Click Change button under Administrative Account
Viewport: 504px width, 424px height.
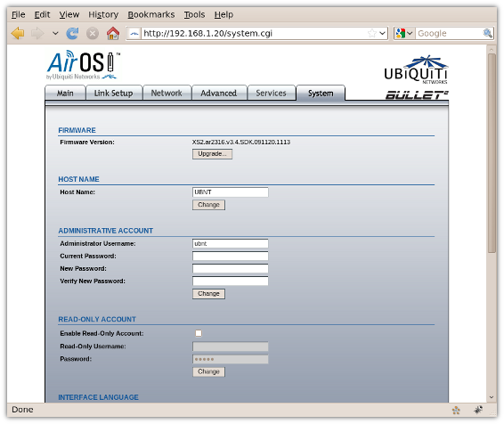point(208,294)
